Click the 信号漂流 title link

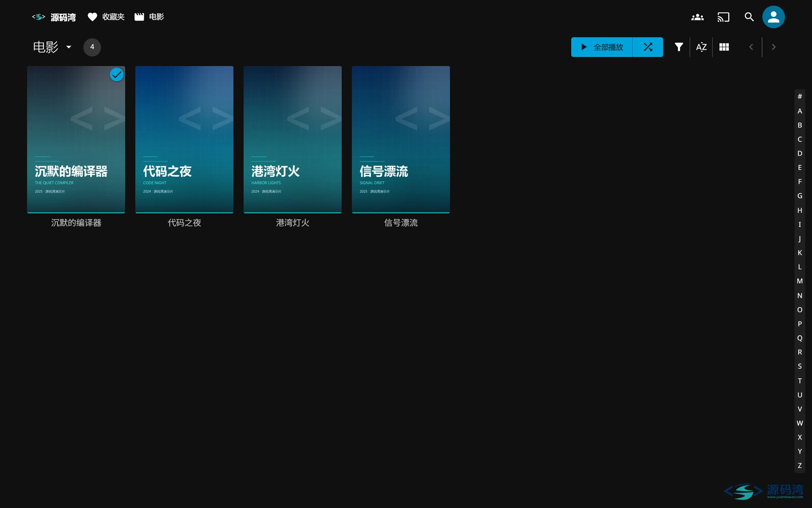(401, 223)
